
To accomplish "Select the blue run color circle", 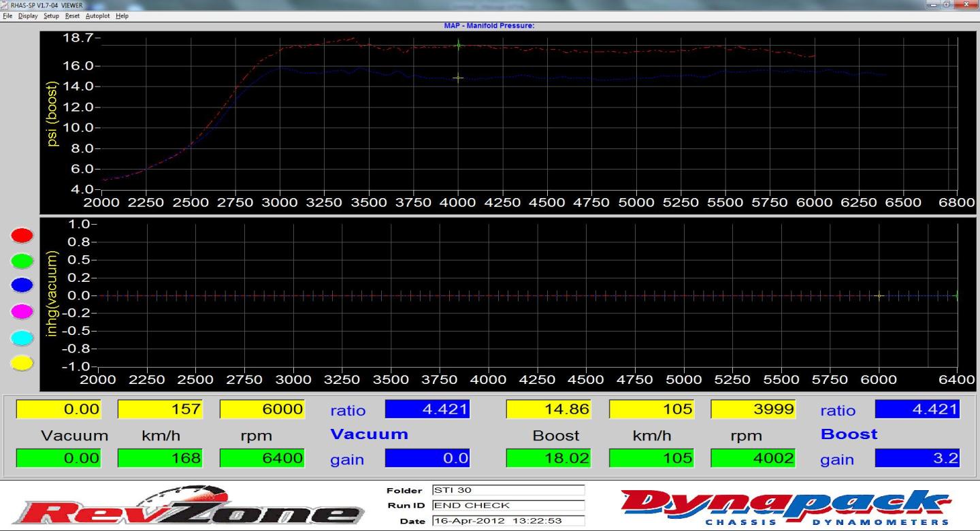I will (22, 286).
